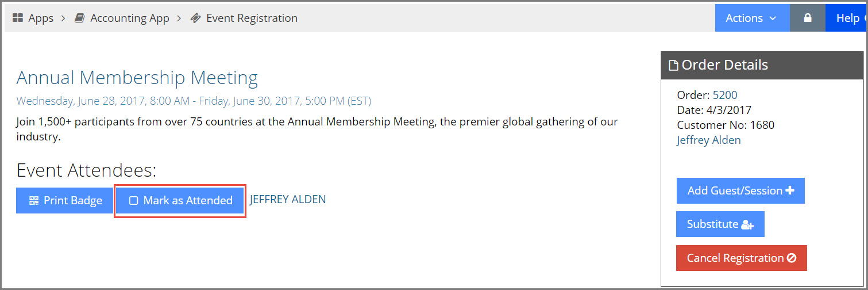Click the add-user icon on Substitute
This screenshot has height=290, width=868.
(747, 224)
